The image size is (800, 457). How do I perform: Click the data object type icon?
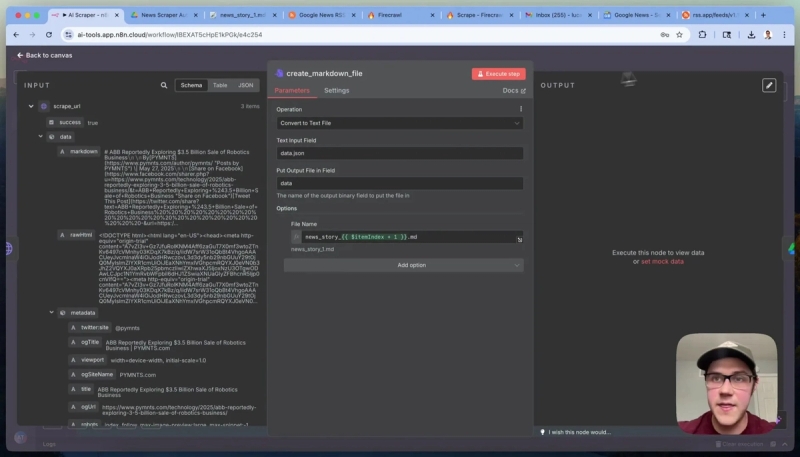52,137
